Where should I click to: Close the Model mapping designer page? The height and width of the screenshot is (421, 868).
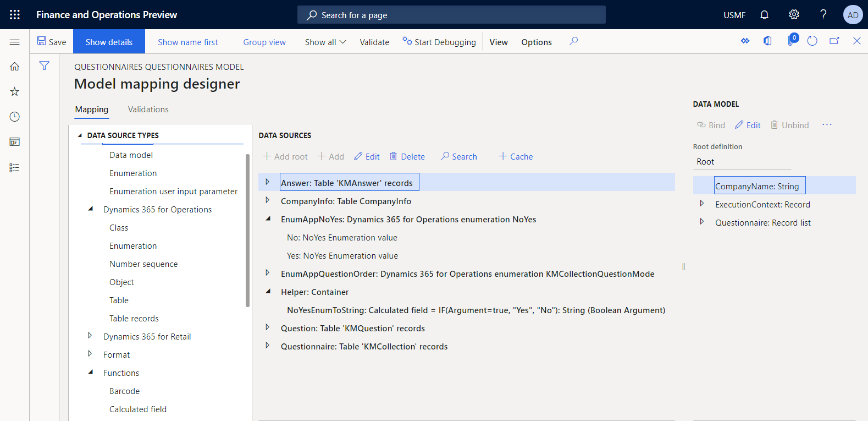(856, 41)
